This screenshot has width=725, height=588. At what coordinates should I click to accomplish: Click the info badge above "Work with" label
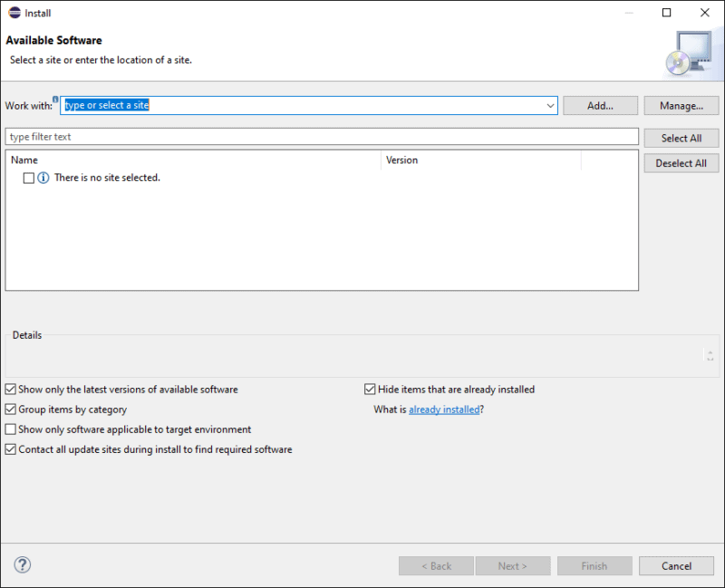(x=56, y=99)
